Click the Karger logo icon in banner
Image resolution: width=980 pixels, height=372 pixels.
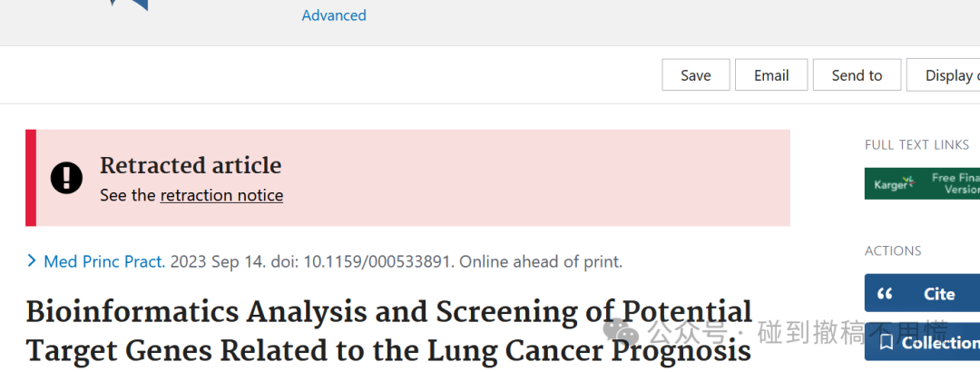click(894, 184)
